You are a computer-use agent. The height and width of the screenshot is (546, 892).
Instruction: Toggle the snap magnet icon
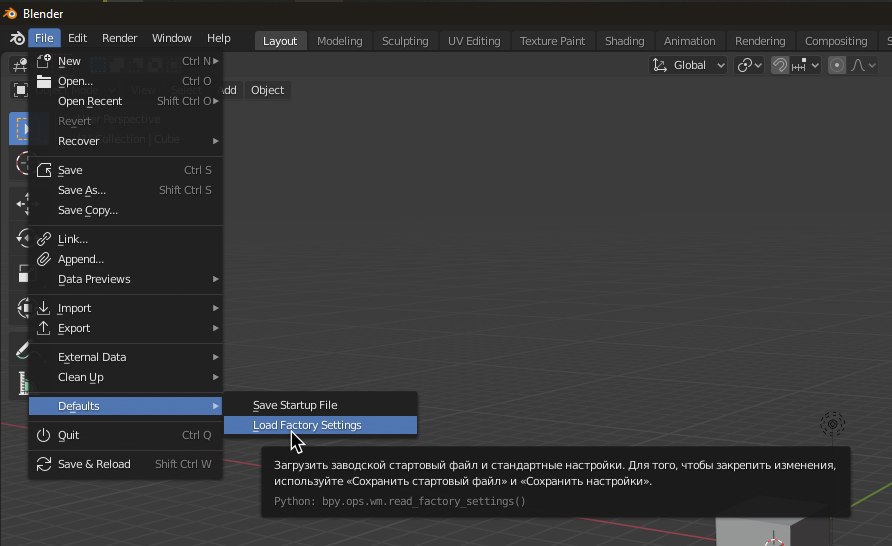tap(779, 65)
